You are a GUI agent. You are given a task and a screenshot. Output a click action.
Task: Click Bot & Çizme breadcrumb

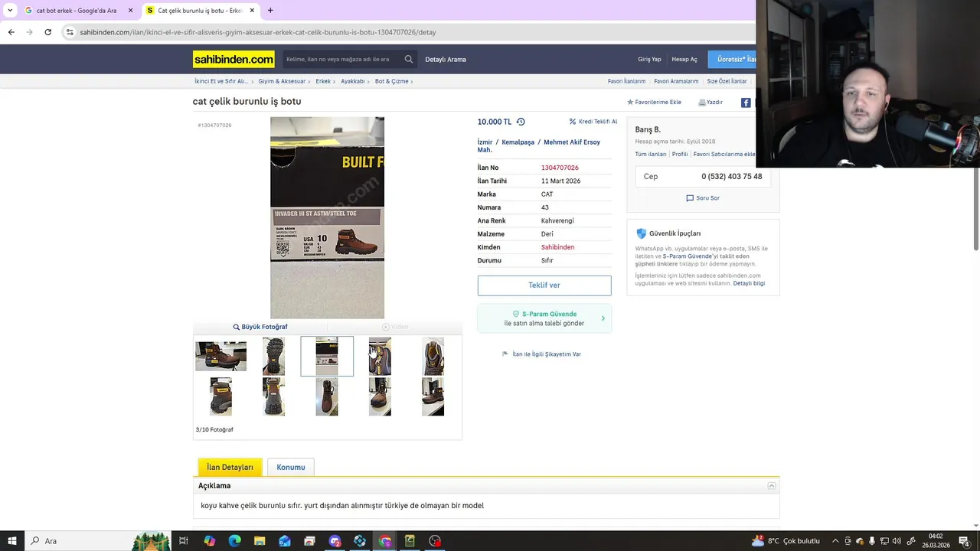coord(392,81)
